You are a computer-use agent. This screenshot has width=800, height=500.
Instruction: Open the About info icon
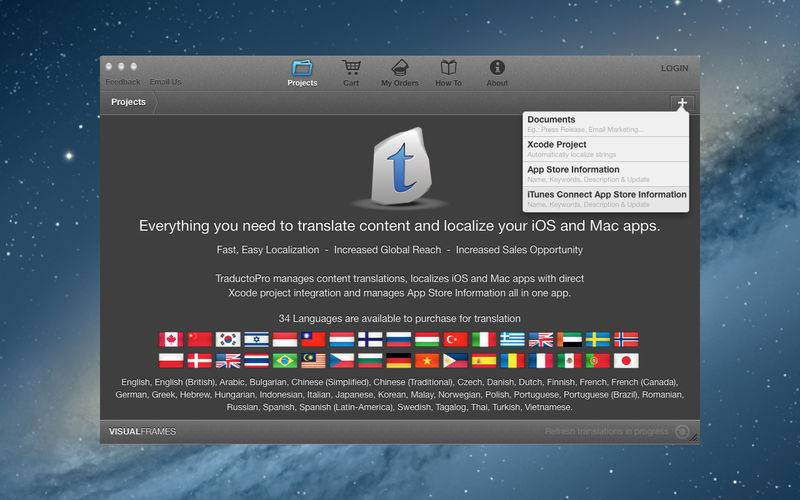pos(497,68)
